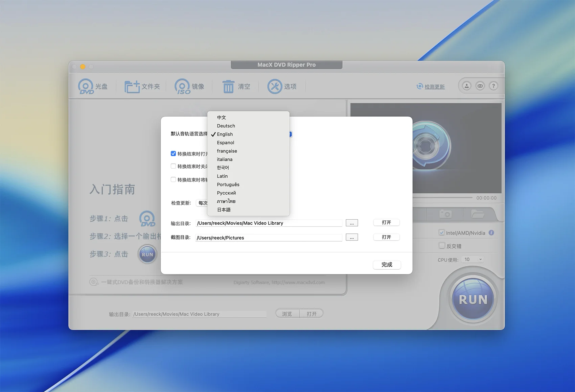Screen dimensions: 575x392
Task: Click the 截图目录 snapshot path field
Action: click(269, 238)
